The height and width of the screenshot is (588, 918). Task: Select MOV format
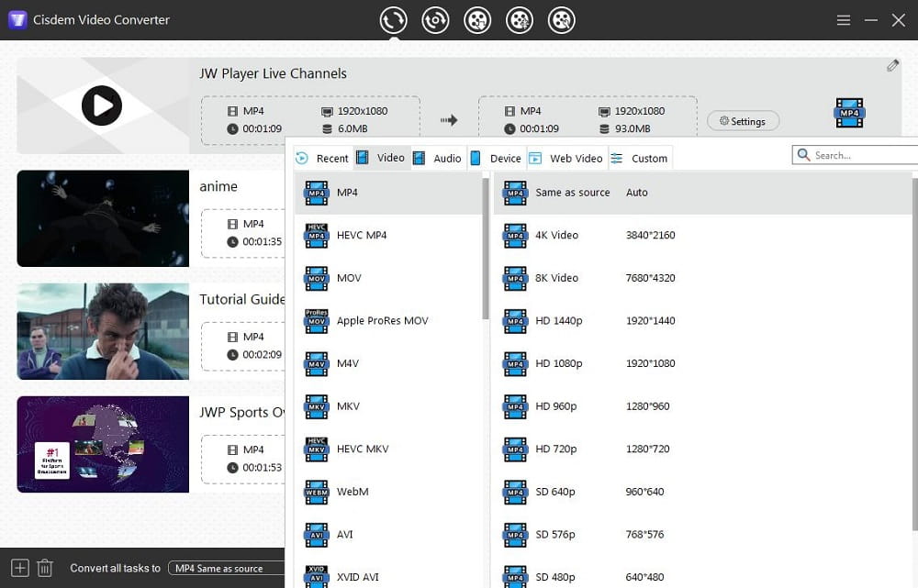[388, 278]
